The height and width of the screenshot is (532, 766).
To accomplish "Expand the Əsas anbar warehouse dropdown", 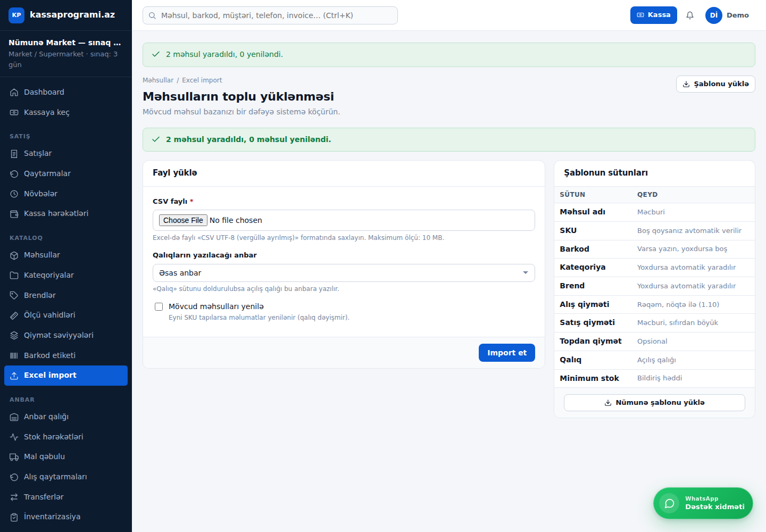I will click(344, 273).
